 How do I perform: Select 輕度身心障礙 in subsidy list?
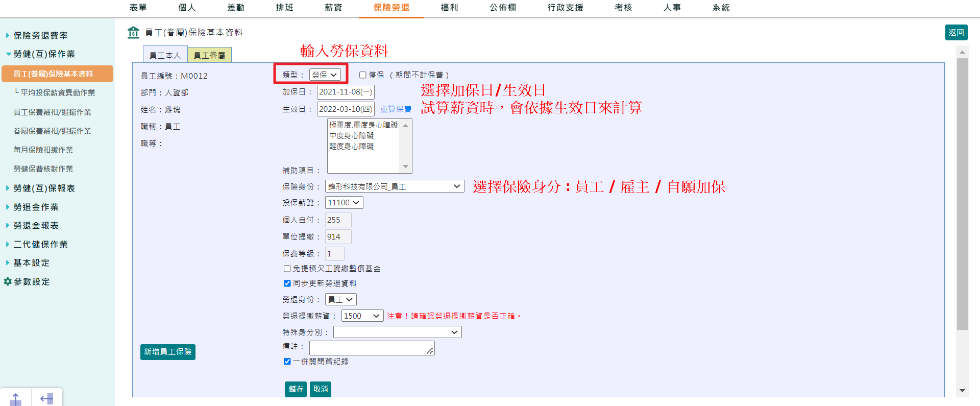(x=352, y=146)
